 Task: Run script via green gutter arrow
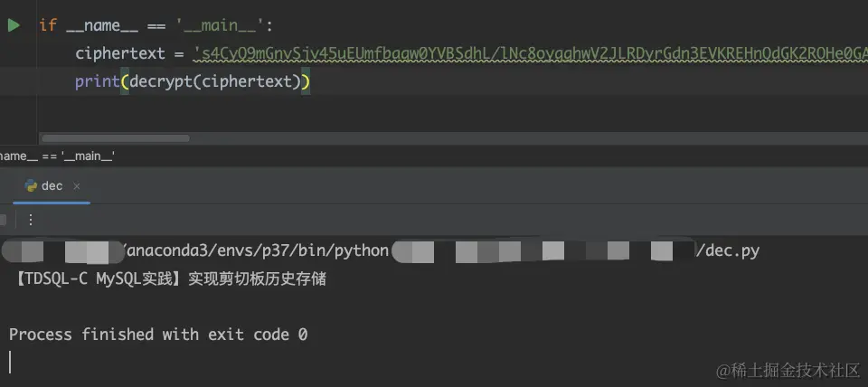pos(14,25)
